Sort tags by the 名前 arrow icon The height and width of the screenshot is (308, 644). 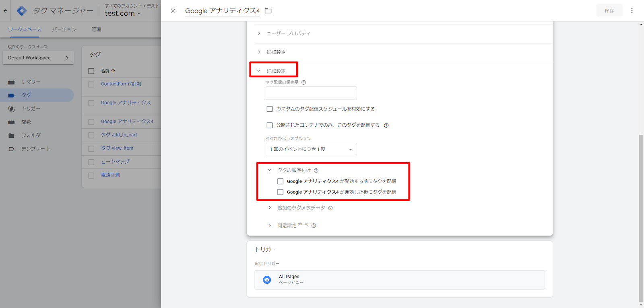click(113, 71)
